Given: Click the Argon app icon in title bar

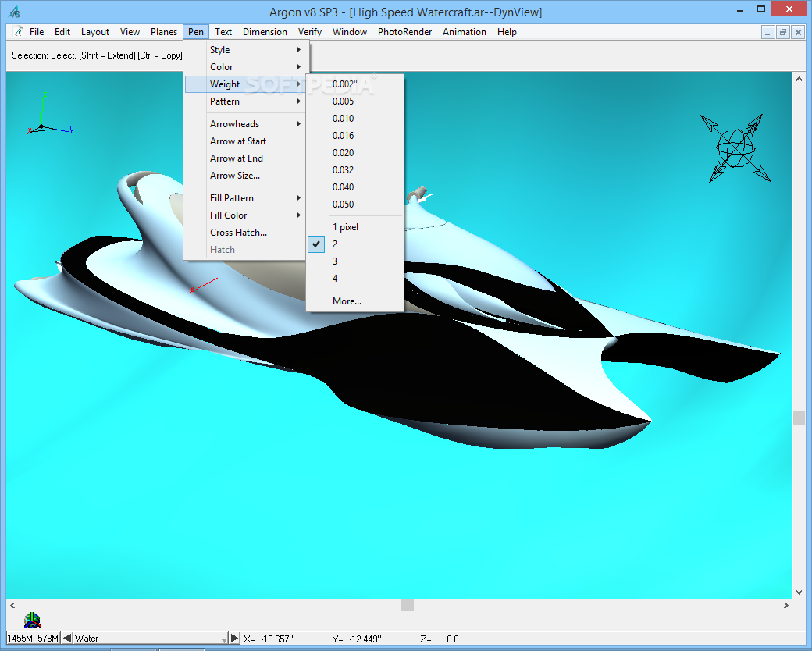Looking at the screenshot, I should click(15, 12).
